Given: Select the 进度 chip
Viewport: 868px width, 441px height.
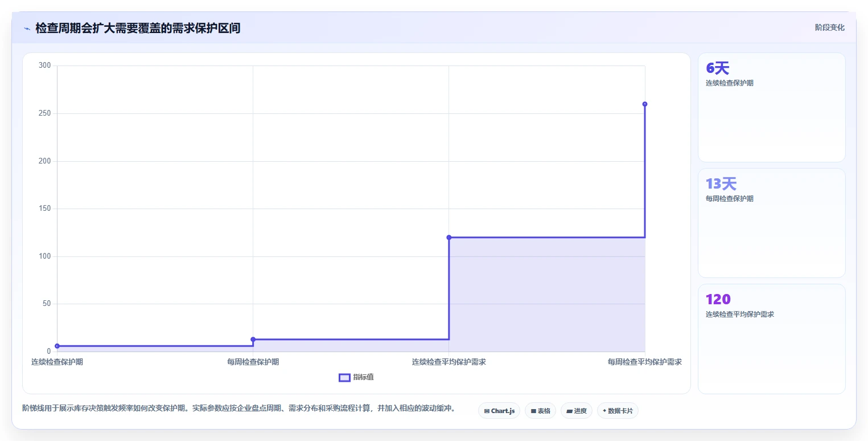Looking at the screenshot, I should click(577, 411).
